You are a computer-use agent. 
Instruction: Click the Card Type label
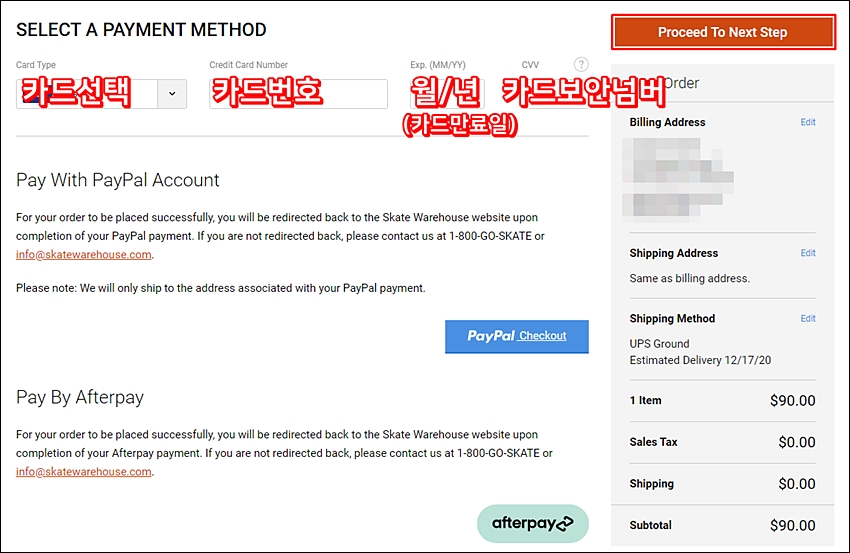pyautogui.click(x=36, y=65)
